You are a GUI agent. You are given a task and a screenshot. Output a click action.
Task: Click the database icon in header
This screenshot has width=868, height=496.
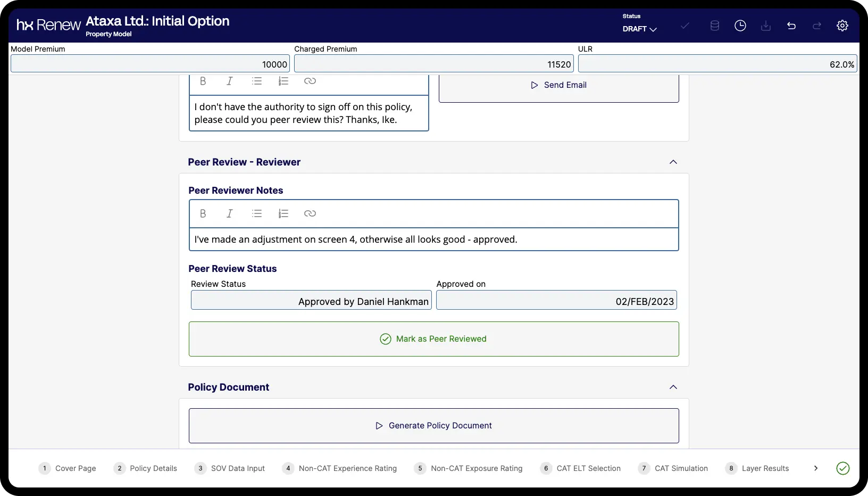click(714, 26)
